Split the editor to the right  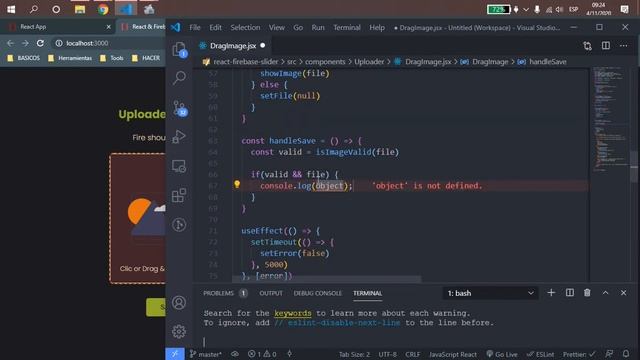(606, 46)
